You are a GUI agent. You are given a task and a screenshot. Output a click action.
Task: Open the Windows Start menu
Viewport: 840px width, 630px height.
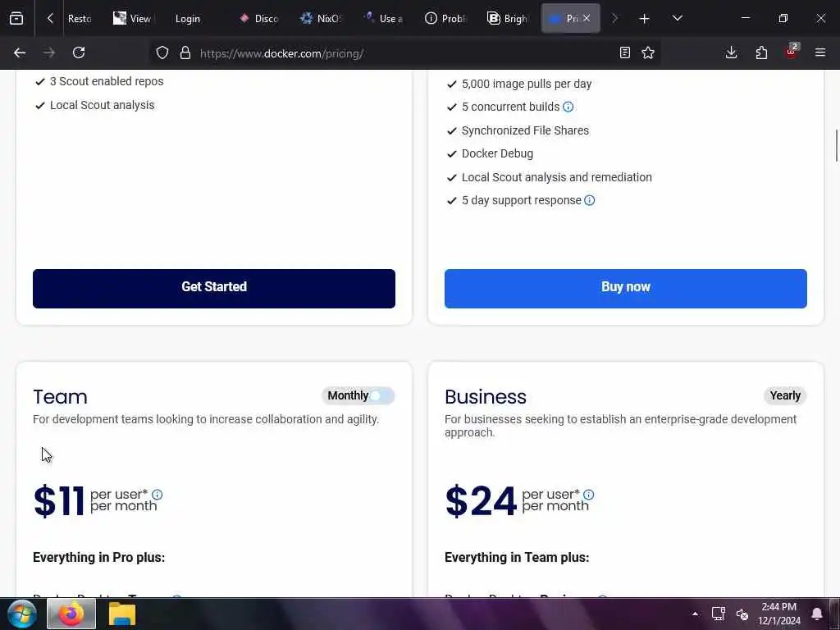pyautogui.click(x=22, y=614)
